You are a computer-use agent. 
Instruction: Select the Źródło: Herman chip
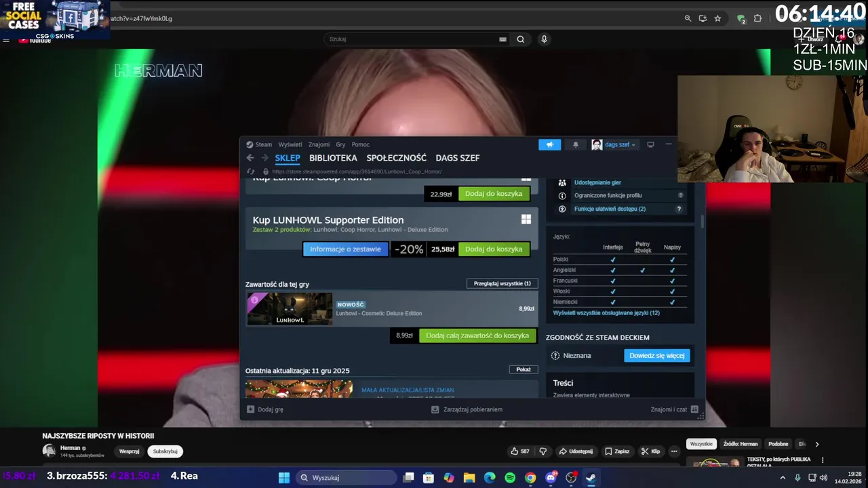pos(741,444)
